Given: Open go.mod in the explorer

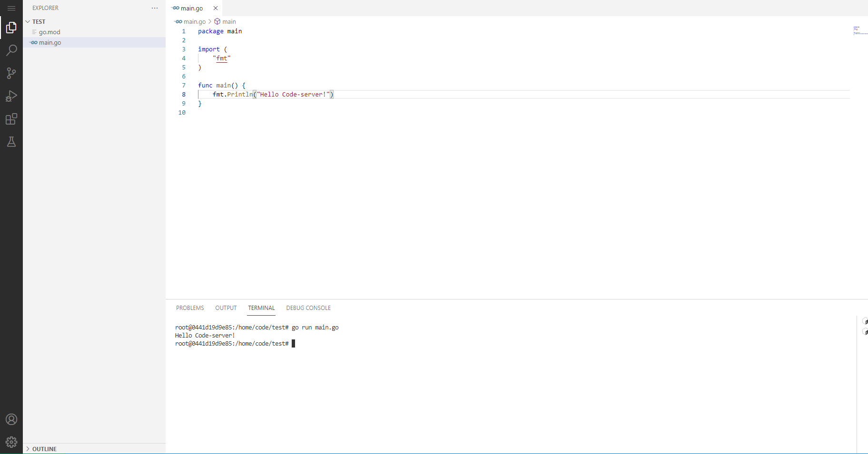Looking at the screenshot, I should pos(94,32).
